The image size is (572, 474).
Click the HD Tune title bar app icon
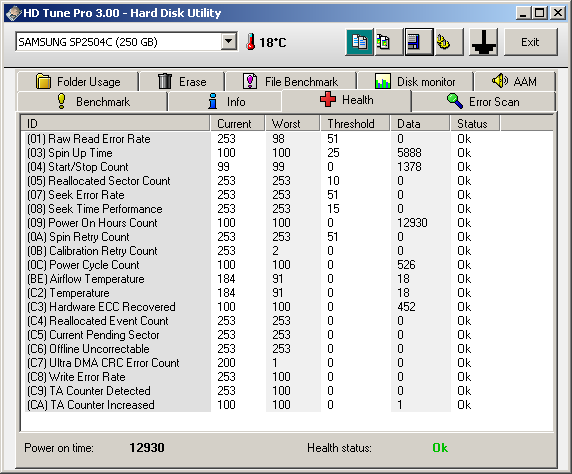[13, 13]
